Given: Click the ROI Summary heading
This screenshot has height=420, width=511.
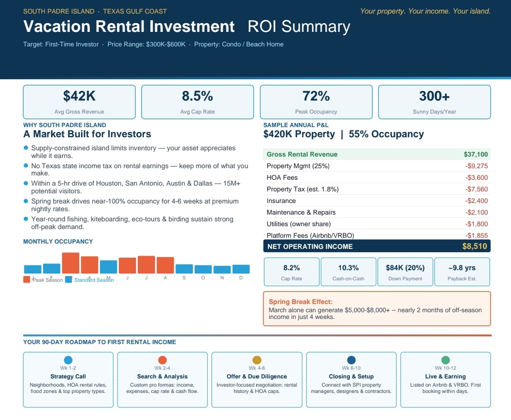Looking at the screenshot, I should [x=299, y=27].
